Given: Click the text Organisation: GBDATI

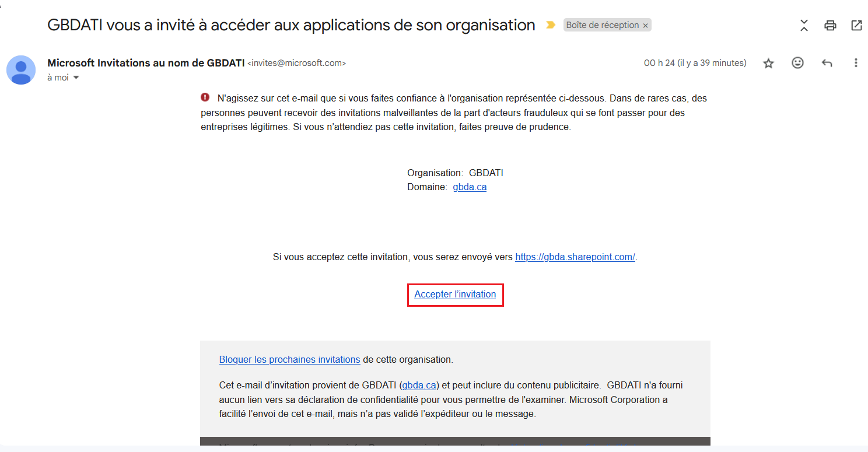Looking at the screenshot, I should 455,173.
